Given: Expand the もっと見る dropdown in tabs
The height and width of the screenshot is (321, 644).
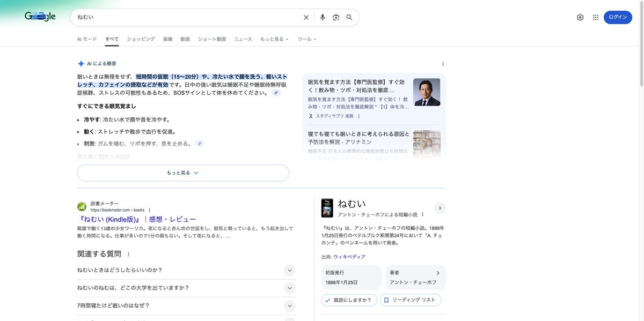Looking at the screenshot, I should 274,39.
